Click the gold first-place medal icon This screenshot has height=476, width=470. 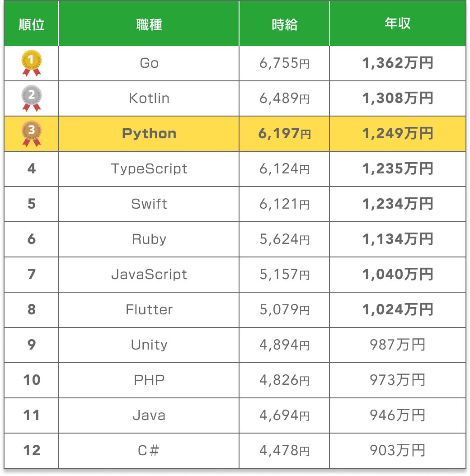(32, 63)
